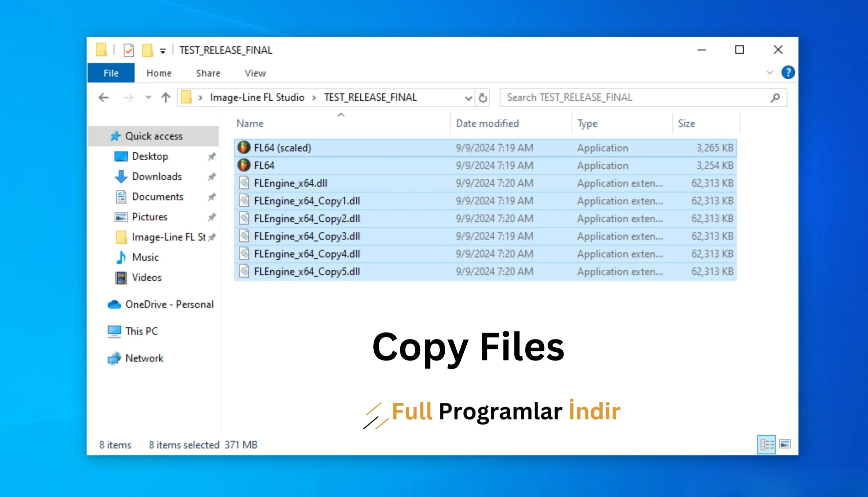Refresh the TEST_RELEASE_FINAL folder

(482, 98)
